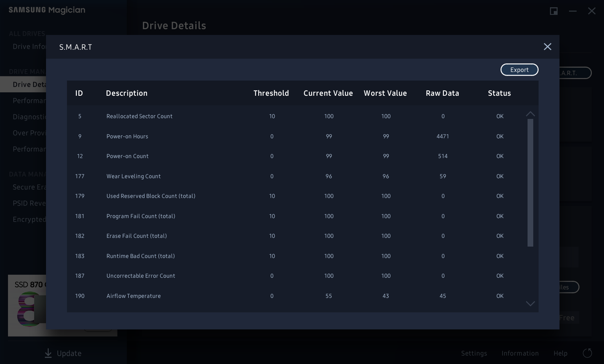604x364 pixels.
Task: Open Information in the bottom bar
Action: (x=520, y=353)
